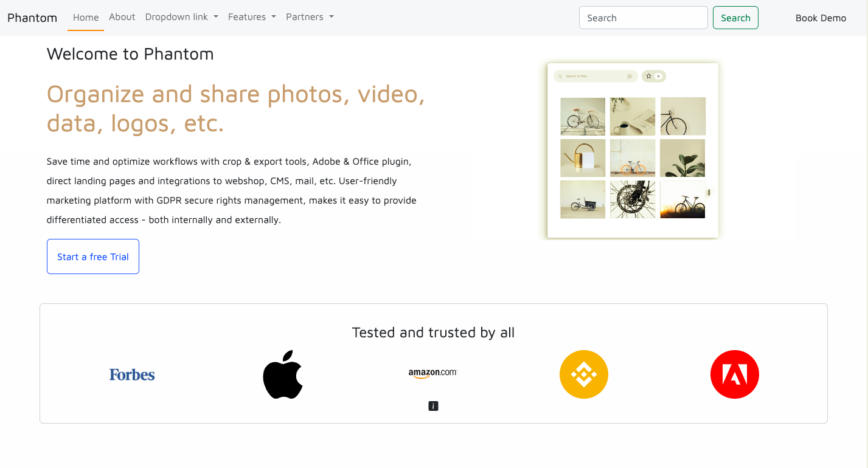Click the Phantom brand name

[32, 18]
